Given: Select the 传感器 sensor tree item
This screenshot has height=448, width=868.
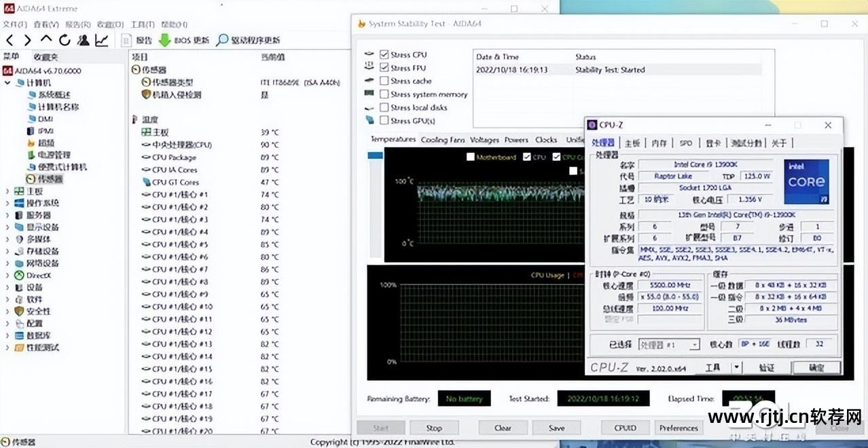Looking at the screenshot, I should point(44,179).
